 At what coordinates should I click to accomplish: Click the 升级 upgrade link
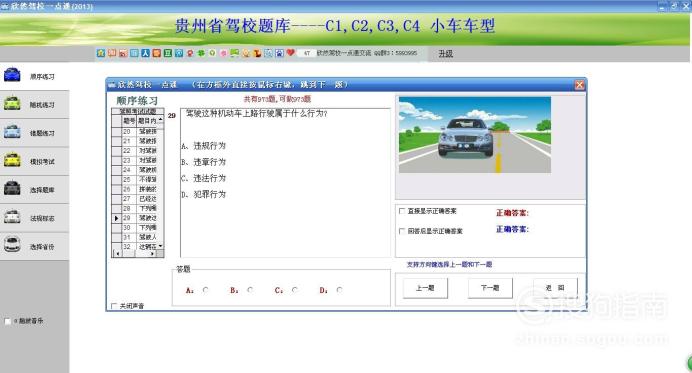tap(445, 53)
